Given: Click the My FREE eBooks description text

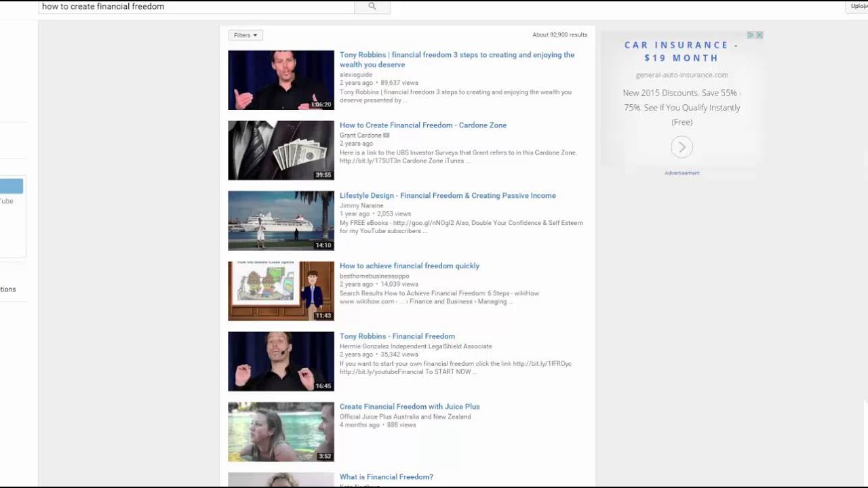Looking at the screenshot, I should [x=461, y=227].
